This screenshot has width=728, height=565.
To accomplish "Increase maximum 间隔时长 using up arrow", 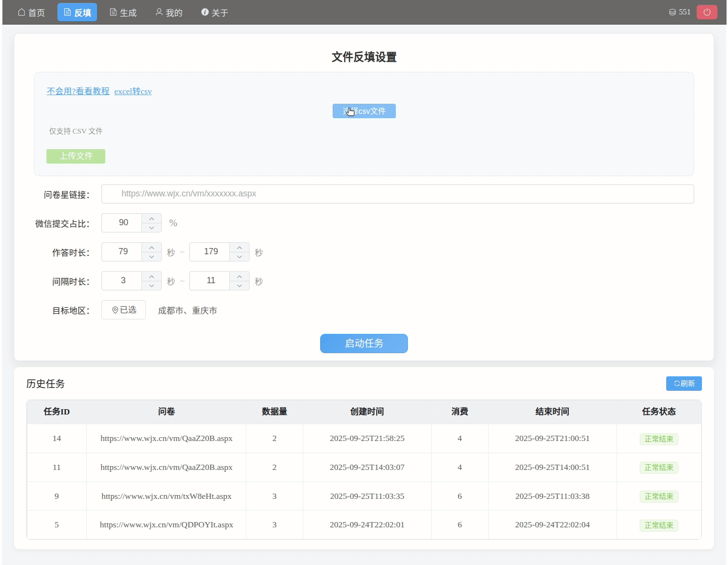I will point(239,276).
